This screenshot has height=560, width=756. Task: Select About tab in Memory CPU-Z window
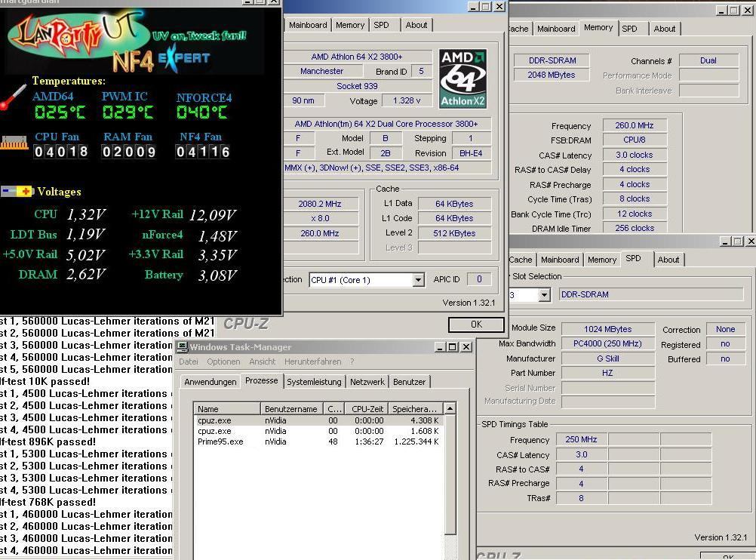click(x=665, y=29)
